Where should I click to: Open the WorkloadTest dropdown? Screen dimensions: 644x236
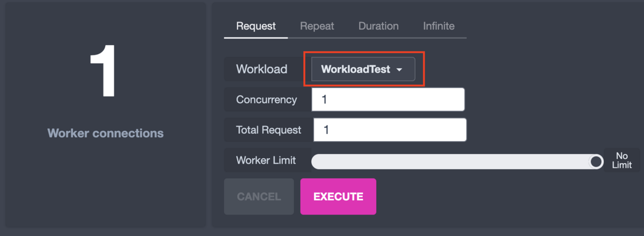[363, 69]
